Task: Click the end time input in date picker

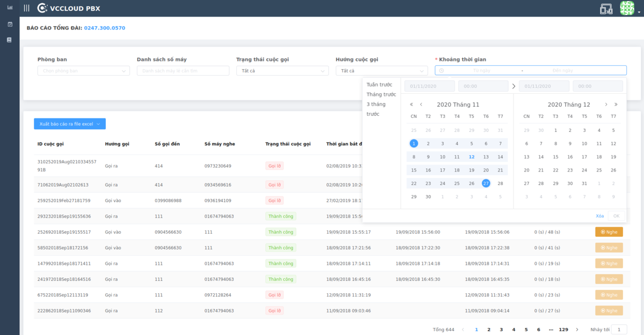Action: (x=598, y=86)
